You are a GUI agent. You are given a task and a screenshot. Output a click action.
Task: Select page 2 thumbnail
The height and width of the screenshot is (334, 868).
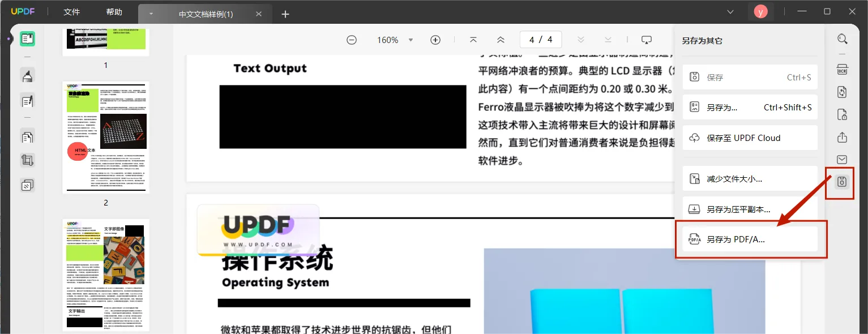[106, 137]
